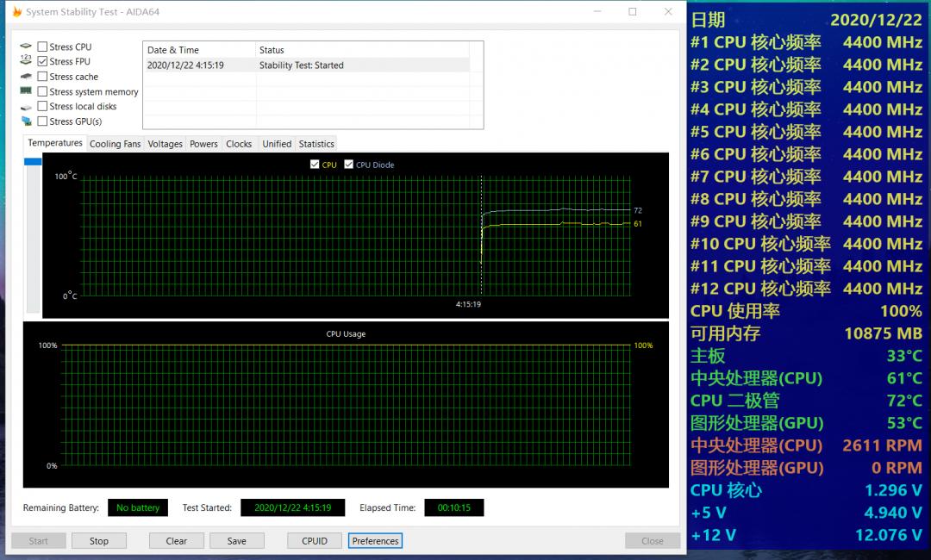Click the Preferences button
Screen dimensions: 931x560
coord(375,541)
